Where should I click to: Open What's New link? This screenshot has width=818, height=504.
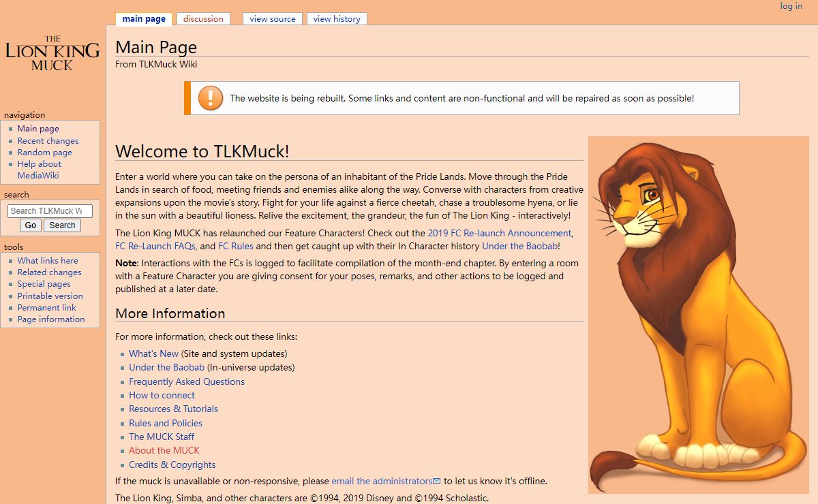153,353
